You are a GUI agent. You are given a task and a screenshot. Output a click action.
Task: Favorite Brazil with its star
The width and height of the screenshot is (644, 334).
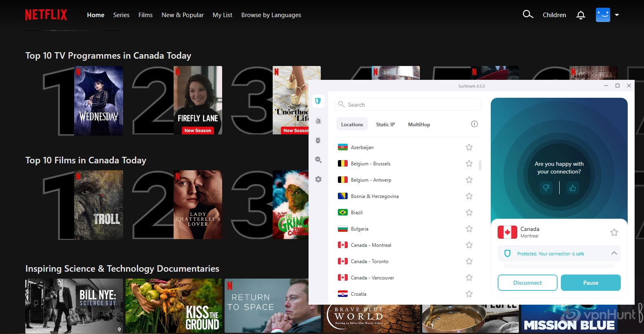(x=469, y=212)
